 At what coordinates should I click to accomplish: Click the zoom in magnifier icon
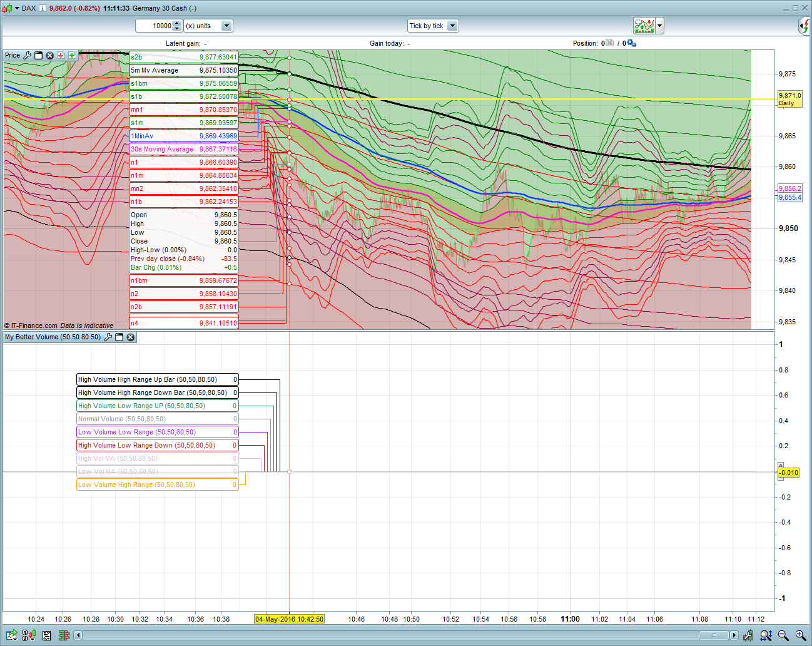(x=800, y=635)
